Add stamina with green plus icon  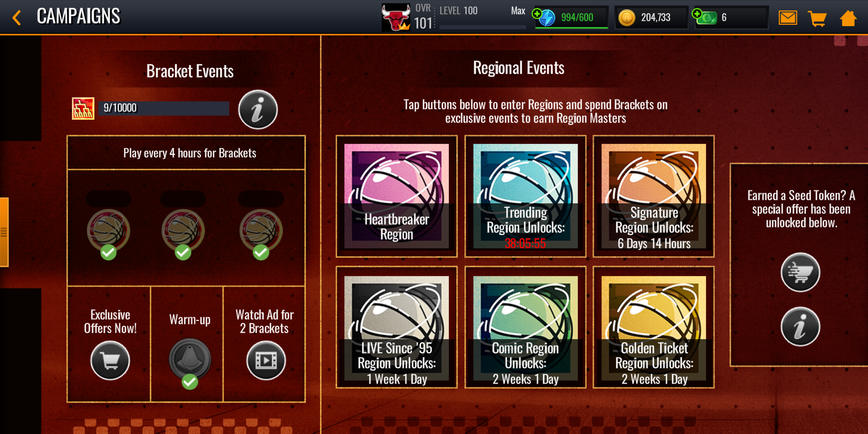[536, 14]
